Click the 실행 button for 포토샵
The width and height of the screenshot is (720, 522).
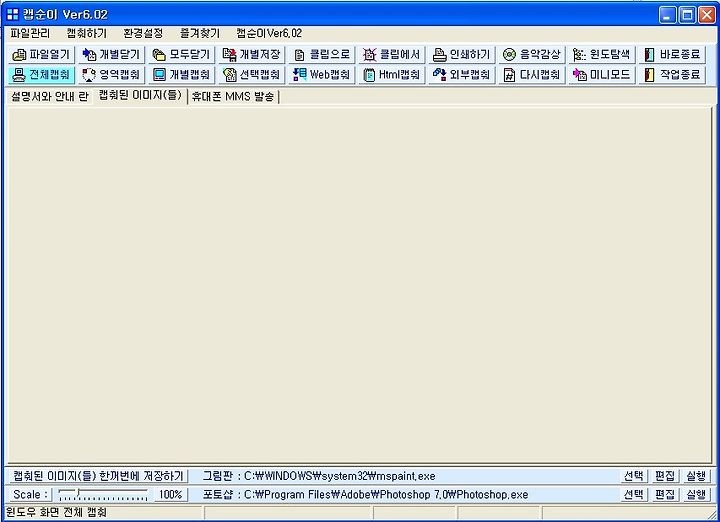pos(696,494)
